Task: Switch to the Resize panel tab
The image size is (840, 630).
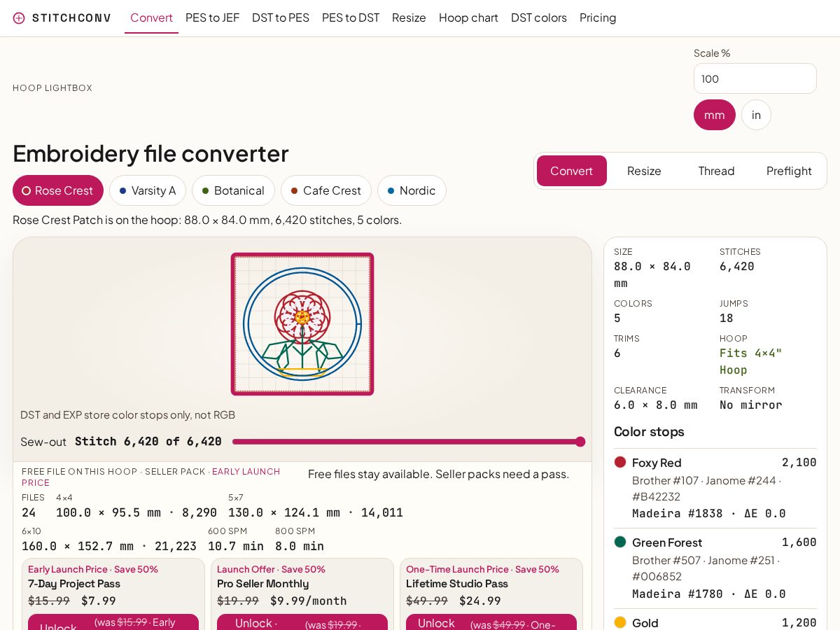Action: (x=644, y=171)
